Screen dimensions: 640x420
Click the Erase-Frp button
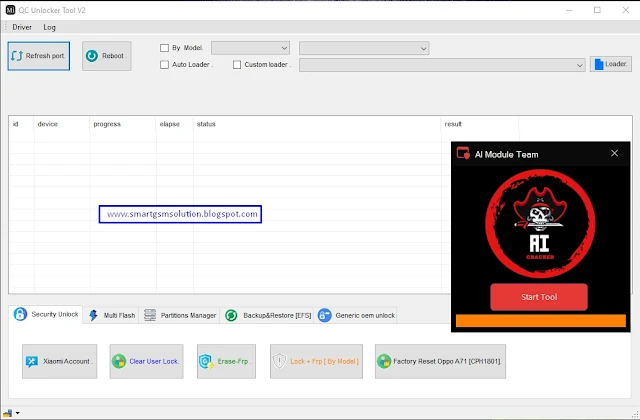(x=227, y=361)
